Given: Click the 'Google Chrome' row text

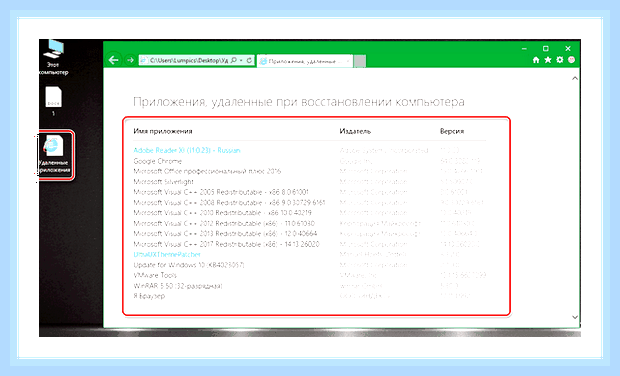Looking at the screenshot, I should 157,161.
